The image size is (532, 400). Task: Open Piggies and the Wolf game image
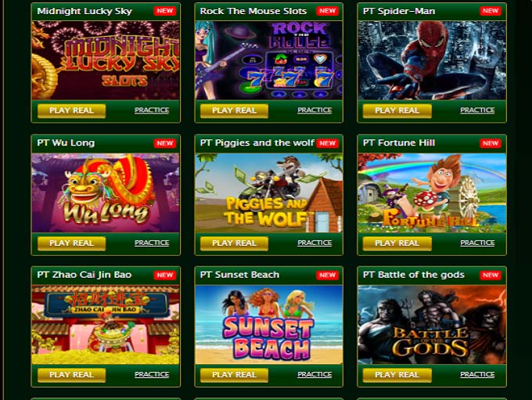coord(268,193)
